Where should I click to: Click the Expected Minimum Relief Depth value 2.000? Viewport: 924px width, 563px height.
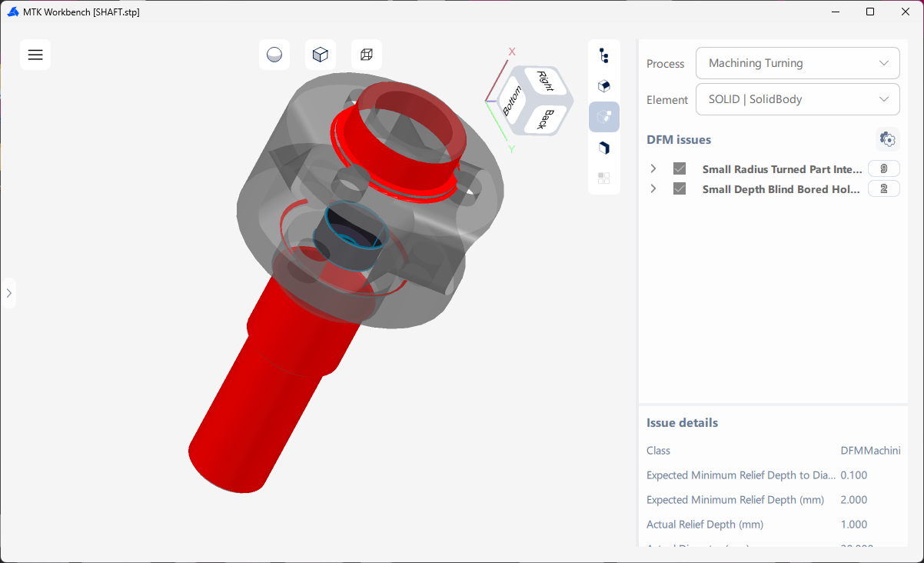click(854, 500)
